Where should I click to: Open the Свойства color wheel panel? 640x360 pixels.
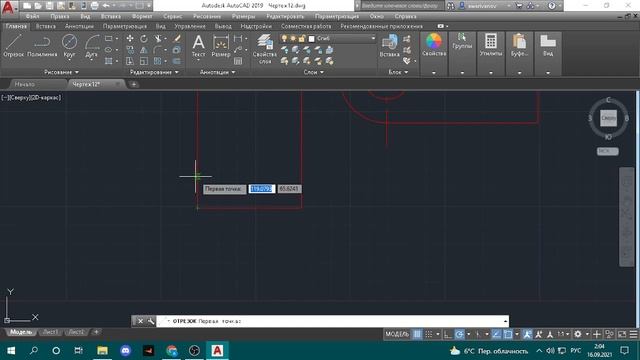(x=434, y=44)
